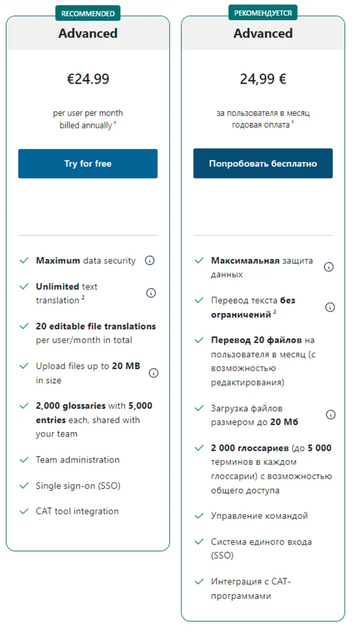364x632 pixels.
Task: Click checkmark beside Интеграция с CAT-программами
Action: (x=199, y=581)
